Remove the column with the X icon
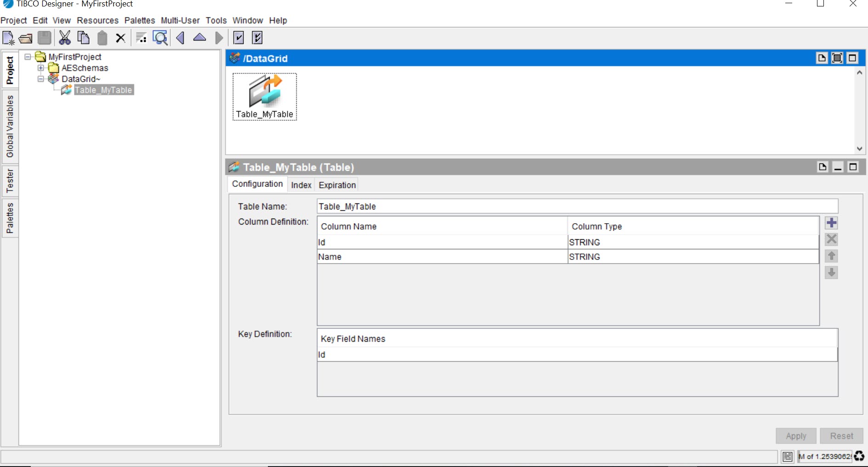Image resolution: width=868 pixels, height=467 pixels. pos(831,240)
